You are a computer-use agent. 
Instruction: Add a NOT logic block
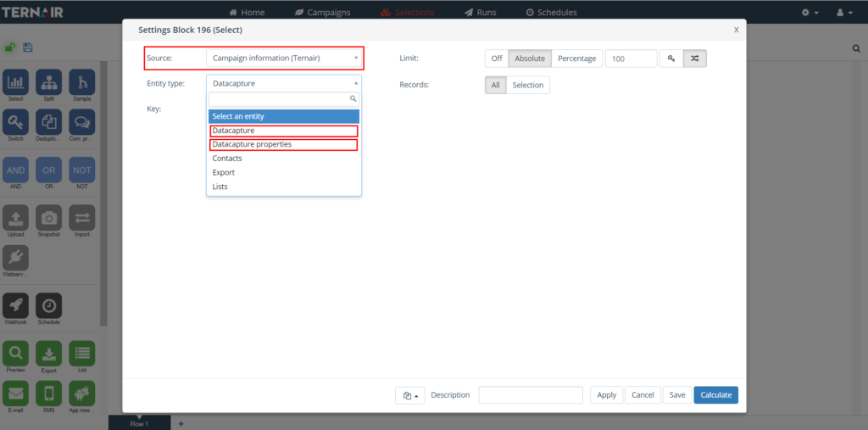(82, 170)
